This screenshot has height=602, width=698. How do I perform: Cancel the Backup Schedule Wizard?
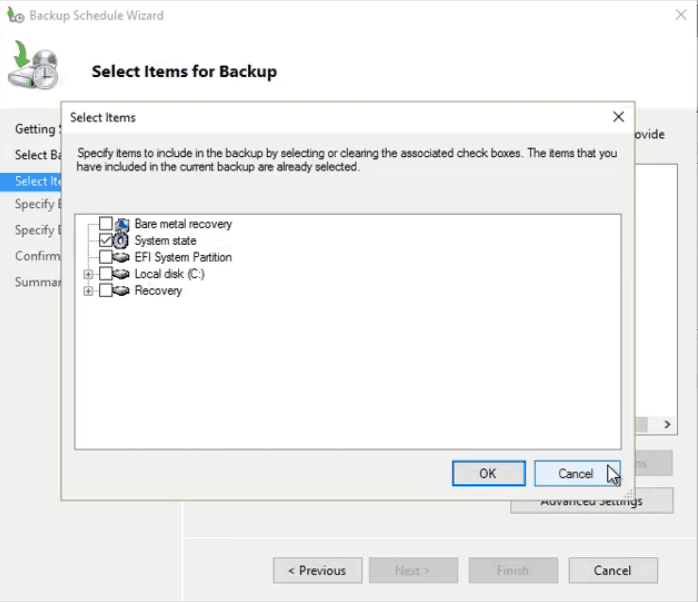(612, 570)
